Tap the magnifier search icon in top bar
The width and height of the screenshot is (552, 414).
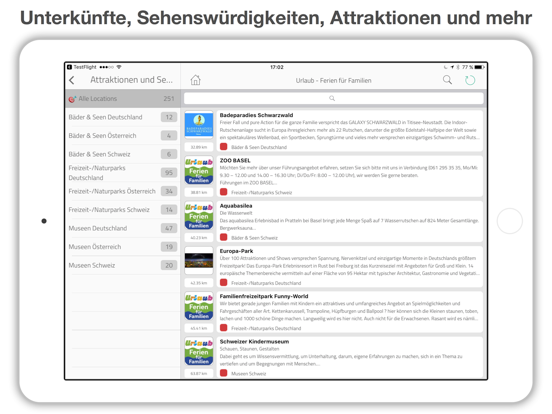coord(447,80)
